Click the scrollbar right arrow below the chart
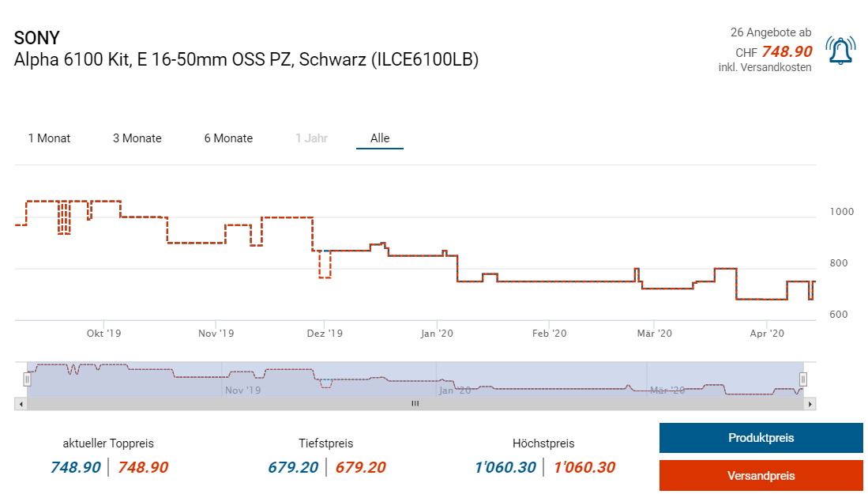Screen dimensions: 868x498 (x=810, y=403)
